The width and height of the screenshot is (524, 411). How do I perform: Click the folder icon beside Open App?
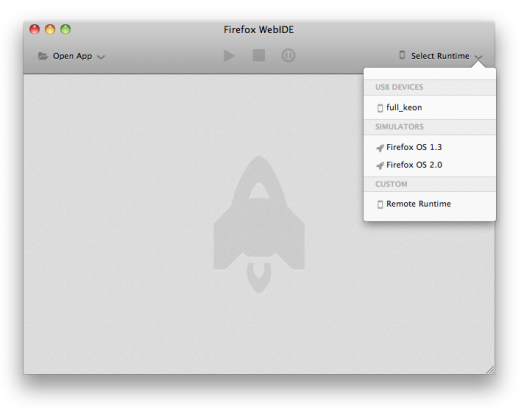[x=43, y=56]
